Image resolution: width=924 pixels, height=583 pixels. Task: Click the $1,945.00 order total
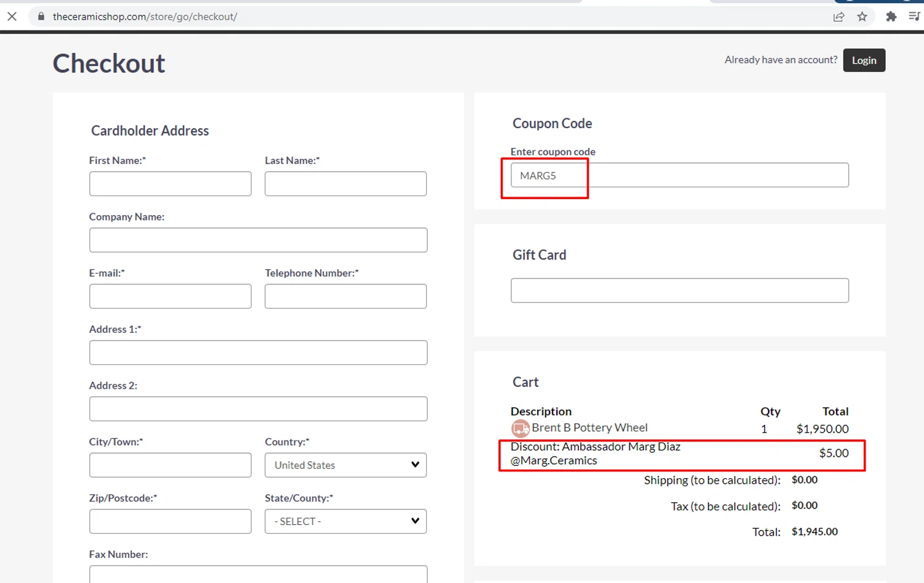coord(814,532)
